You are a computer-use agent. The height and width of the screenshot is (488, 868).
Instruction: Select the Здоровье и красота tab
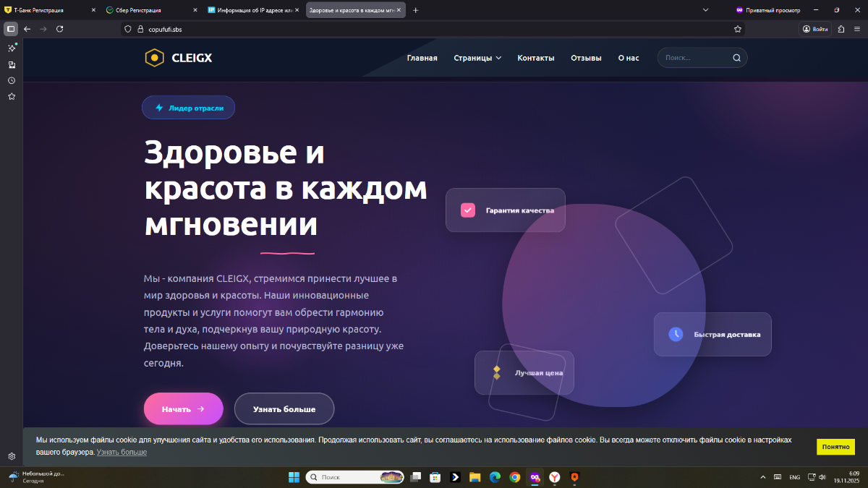(x=355, y=10)
